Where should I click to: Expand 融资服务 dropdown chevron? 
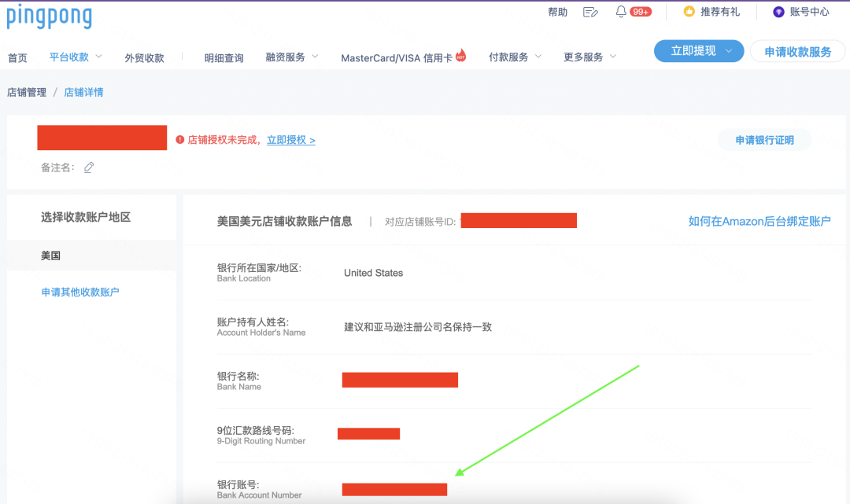pyautogui.click(x=315, y=57)
